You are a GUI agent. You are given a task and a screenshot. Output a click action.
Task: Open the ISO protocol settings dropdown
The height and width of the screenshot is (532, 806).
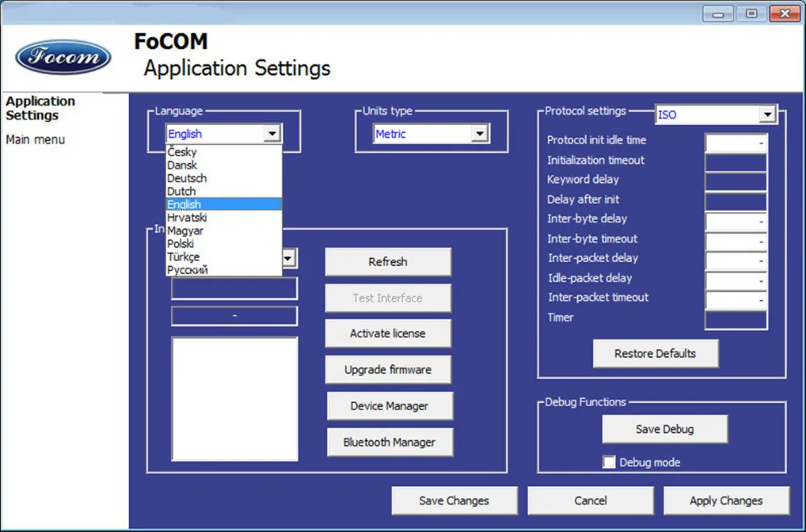[x=767, y=115]
